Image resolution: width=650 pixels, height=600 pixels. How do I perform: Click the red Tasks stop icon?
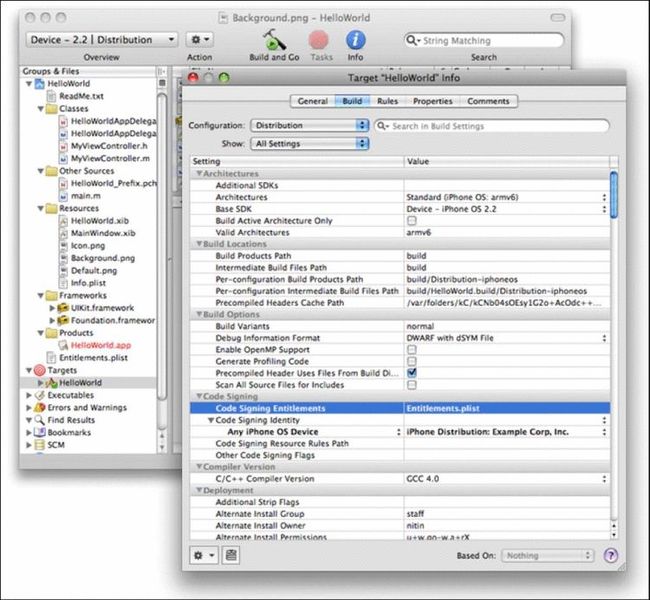pos(318,40)
